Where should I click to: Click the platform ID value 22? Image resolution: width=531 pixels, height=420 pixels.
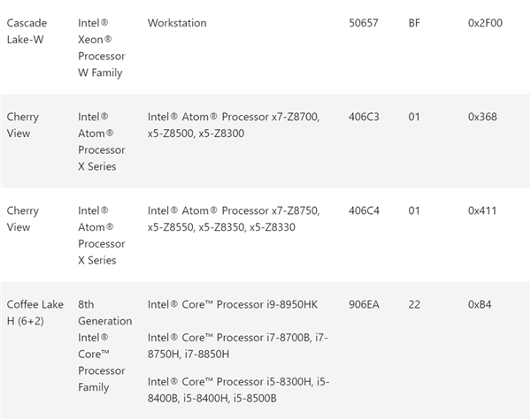pyautogui.click(x=414, y=305)
